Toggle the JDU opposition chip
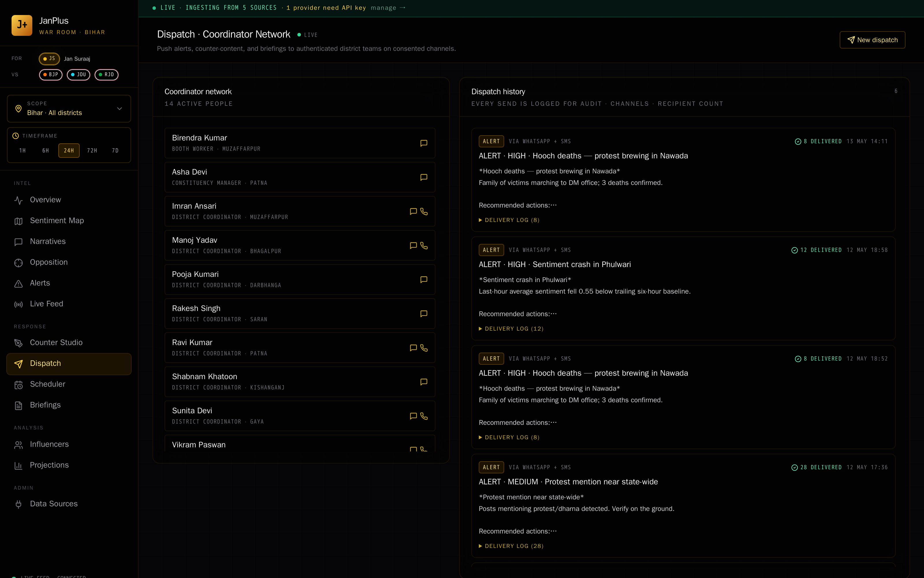Image resolution: width=924 pixels, height=578 pixels. 79,75
